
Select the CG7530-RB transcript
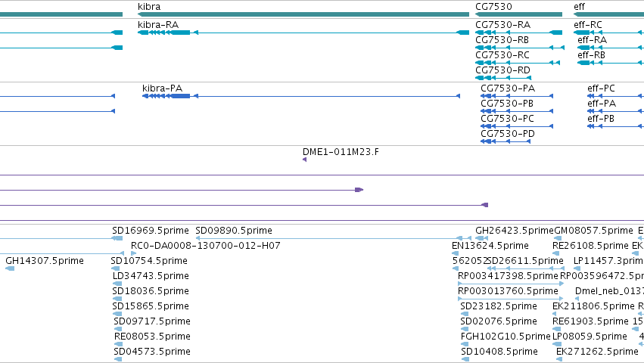[520, 48]
